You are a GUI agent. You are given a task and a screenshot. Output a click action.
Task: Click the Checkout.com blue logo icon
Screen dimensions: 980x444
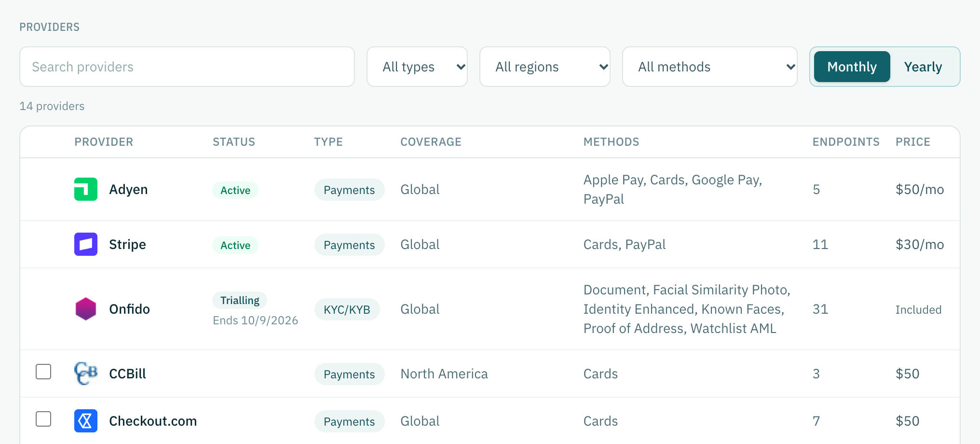click(x=86, y=421)
